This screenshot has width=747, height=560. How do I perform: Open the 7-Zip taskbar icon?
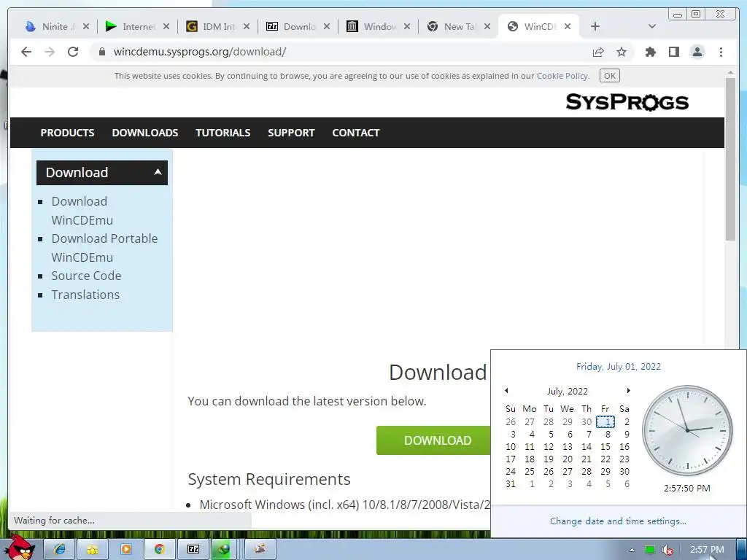click(x=193, y=550)
